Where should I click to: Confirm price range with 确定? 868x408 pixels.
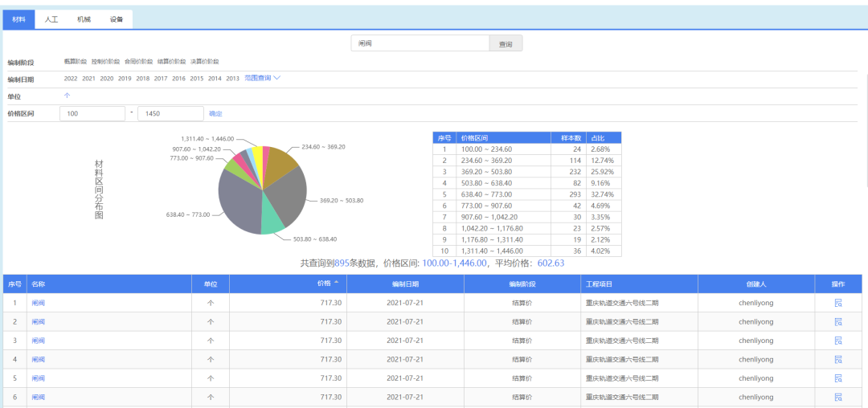tap(215, 114)
